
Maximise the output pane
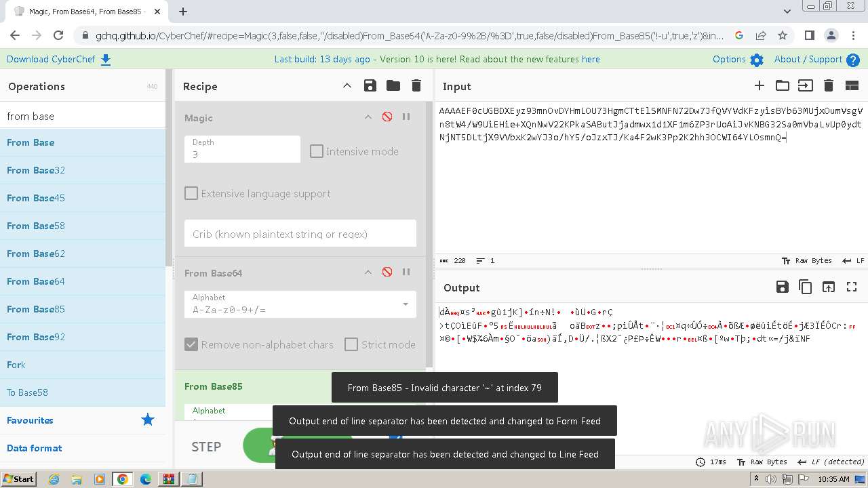pyautogui.click(x=852, y=287)
